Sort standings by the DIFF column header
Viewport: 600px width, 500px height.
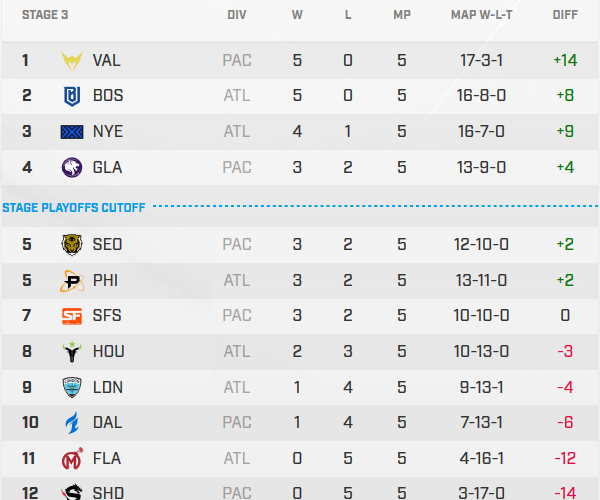(565, 15)
